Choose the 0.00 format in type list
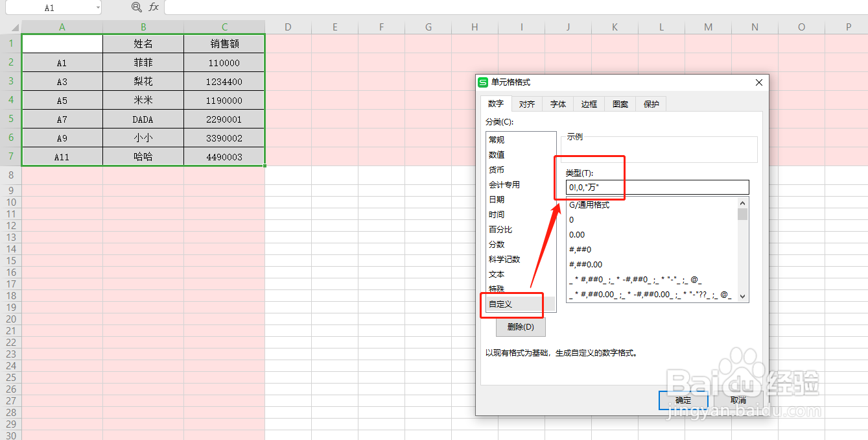 coord(652,235)
